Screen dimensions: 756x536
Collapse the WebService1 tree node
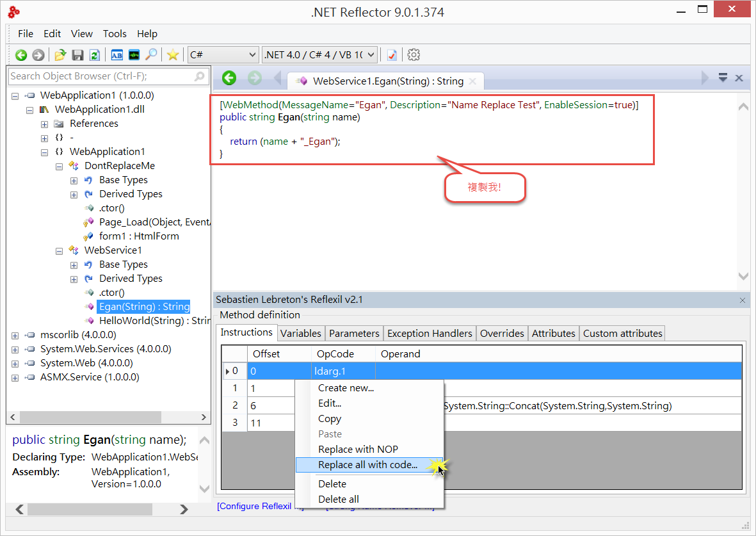coord(59,250)
